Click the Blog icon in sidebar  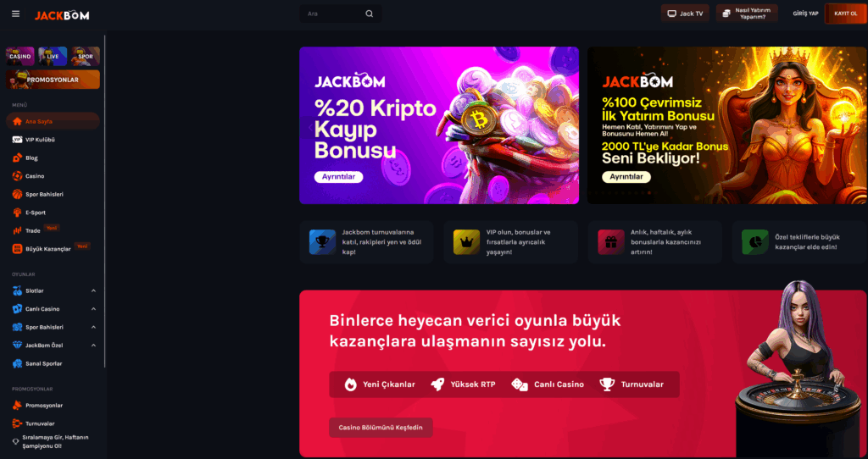[x=17, y=158]
